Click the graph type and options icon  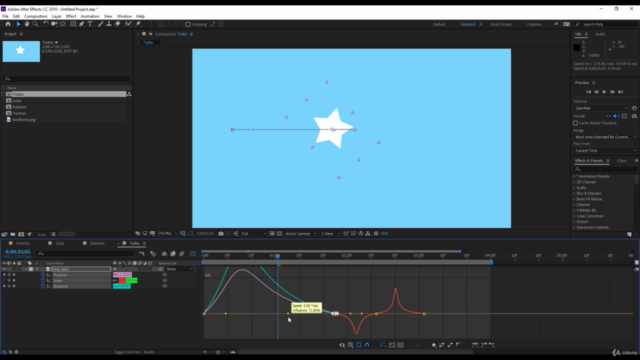351,345
